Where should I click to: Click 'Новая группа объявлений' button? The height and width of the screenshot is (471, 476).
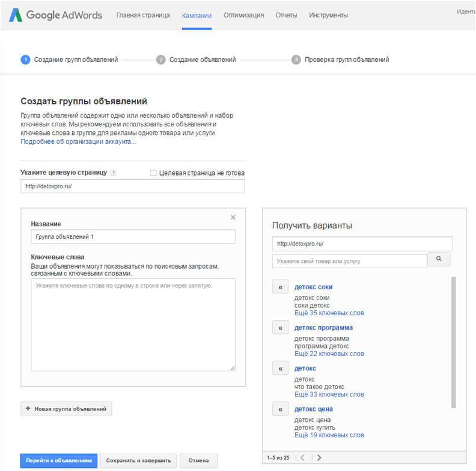(66, 408)
